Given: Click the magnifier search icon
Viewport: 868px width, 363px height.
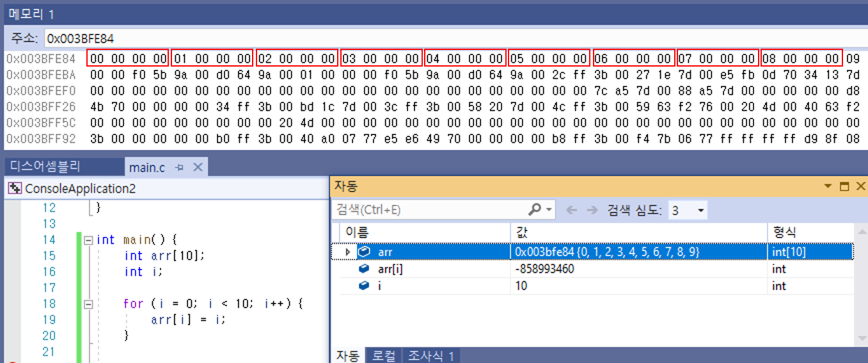Looking at the screenshot, I should point(535,209).
